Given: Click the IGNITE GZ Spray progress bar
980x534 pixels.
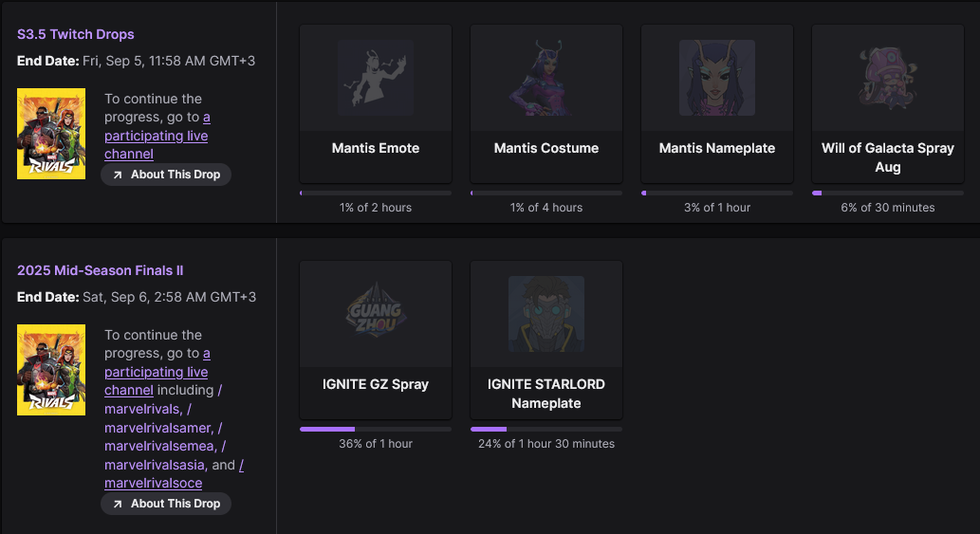Looking at the screenshot, I should click(376, 429).
